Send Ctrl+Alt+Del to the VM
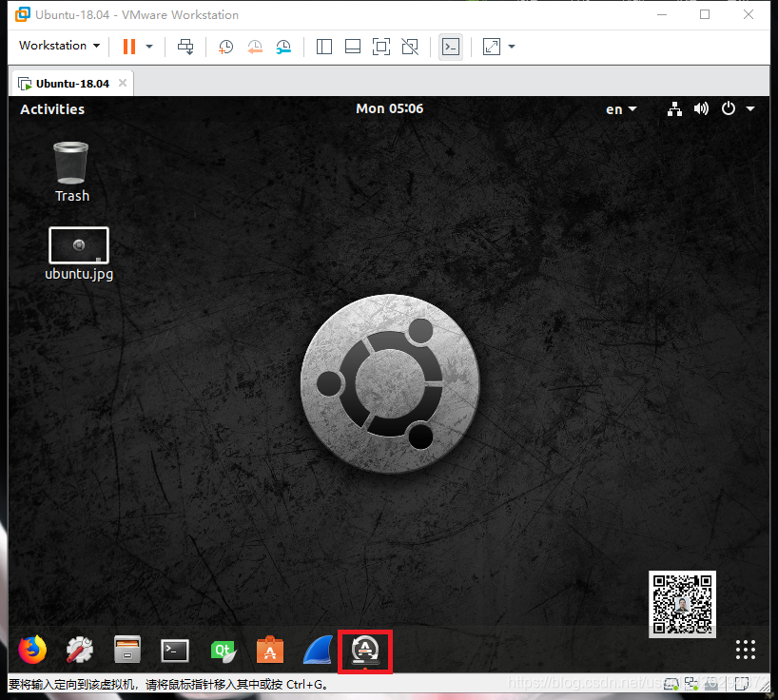The height and width of the screenshot is (700, 778). pos(185,47)
